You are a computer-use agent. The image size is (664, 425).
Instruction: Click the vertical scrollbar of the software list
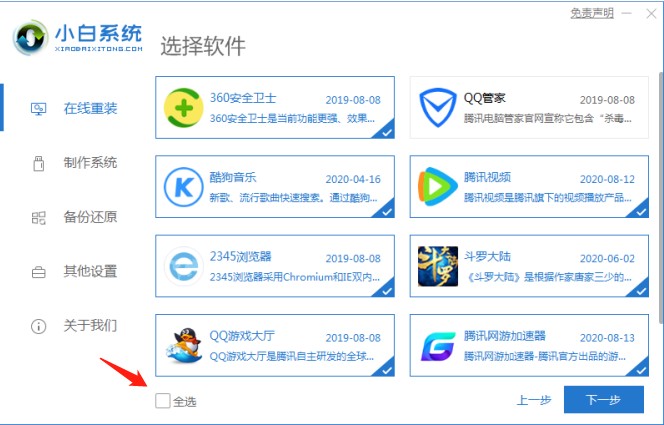click(x=661, y=195)
